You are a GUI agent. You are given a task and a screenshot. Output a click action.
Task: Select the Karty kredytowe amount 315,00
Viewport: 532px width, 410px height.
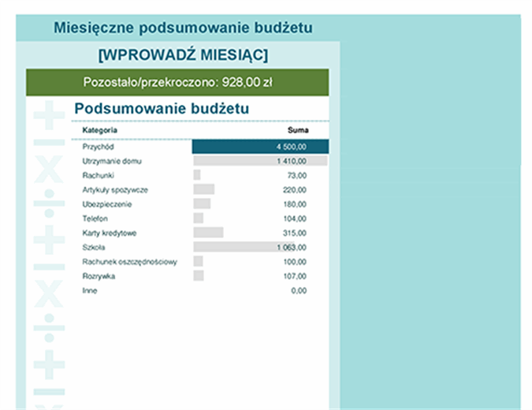click(295, 233)
